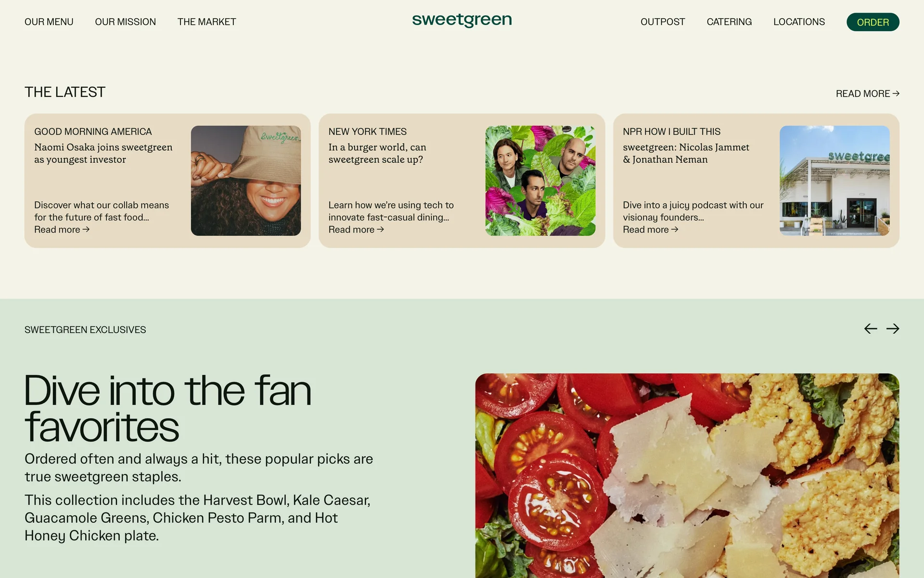
Task: Click the tomato parmesan salad image
Action: click(687, 475)
